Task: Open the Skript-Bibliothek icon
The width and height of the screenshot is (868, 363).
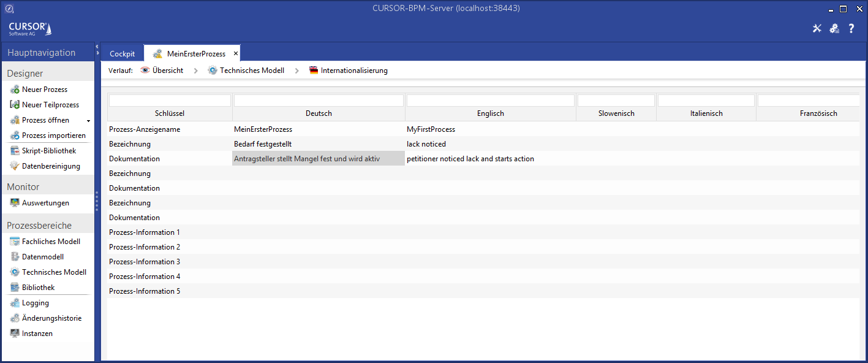Action: (x=15, y=151)
